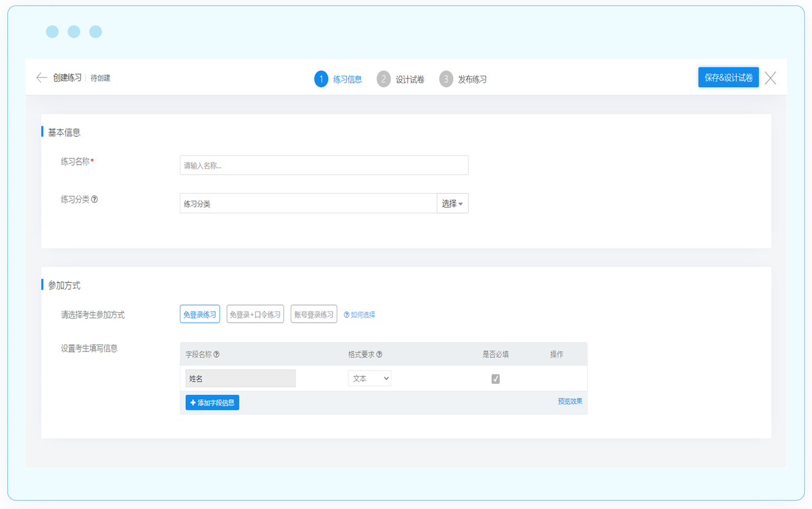The width and height of the screenshot is (812, 509).
Task: Click step 2 circle icon for 设计试卷
Action: click(383, 79)
